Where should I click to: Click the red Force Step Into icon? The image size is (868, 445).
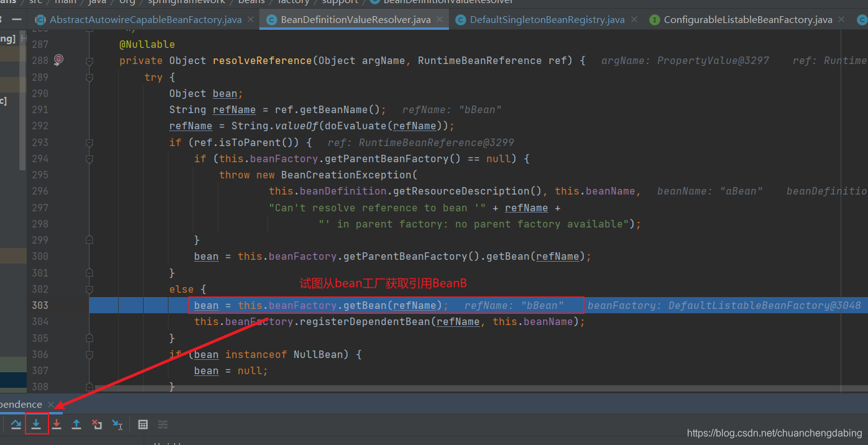(x=57, y=424)
